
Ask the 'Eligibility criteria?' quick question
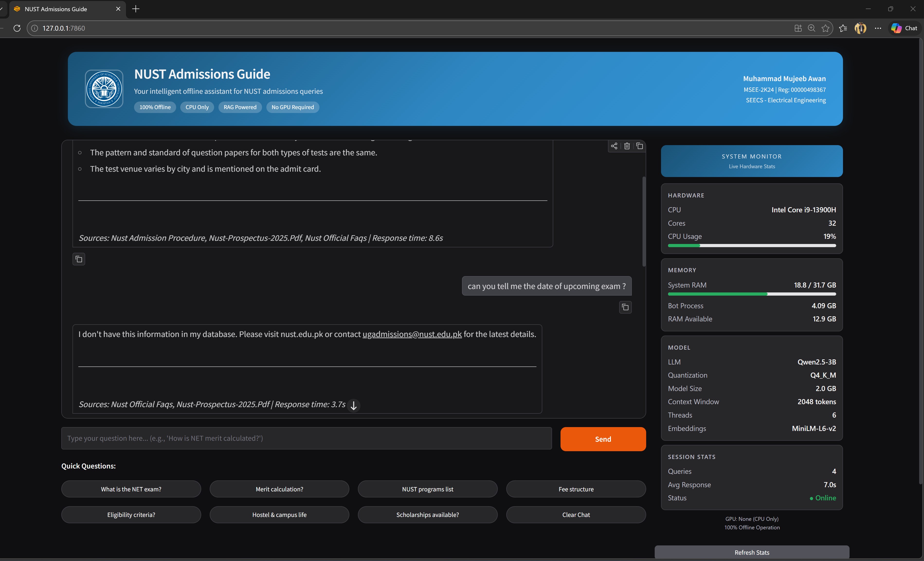131,514
